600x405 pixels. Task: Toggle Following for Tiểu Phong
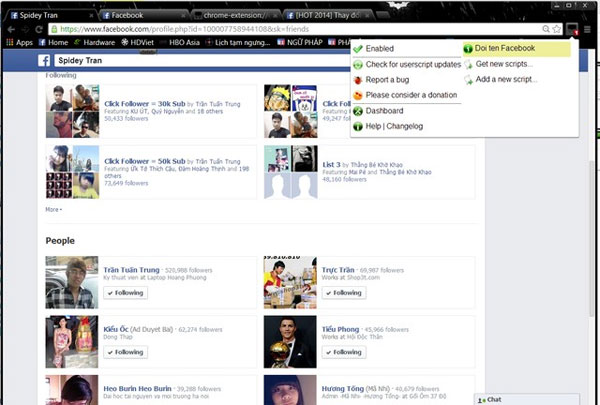tap(344, 352)
